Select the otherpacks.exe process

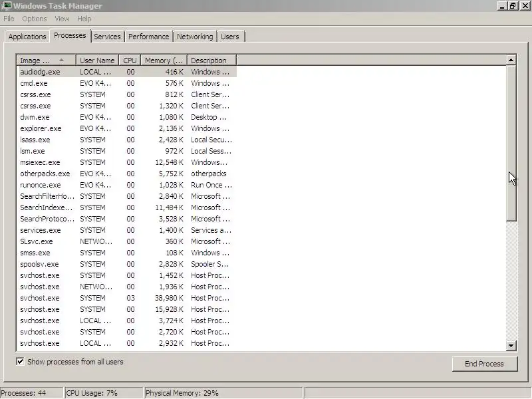[x=126, y=174]
